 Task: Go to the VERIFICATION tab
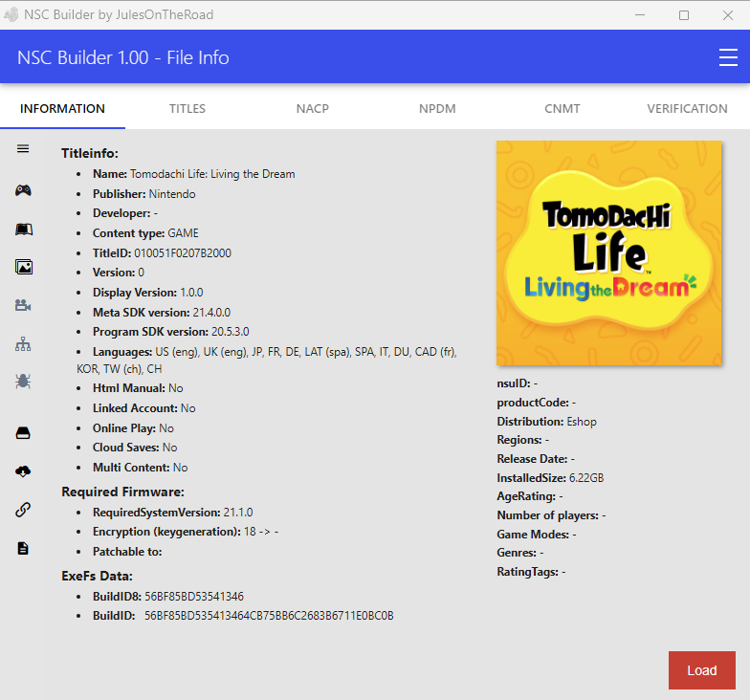687,109
